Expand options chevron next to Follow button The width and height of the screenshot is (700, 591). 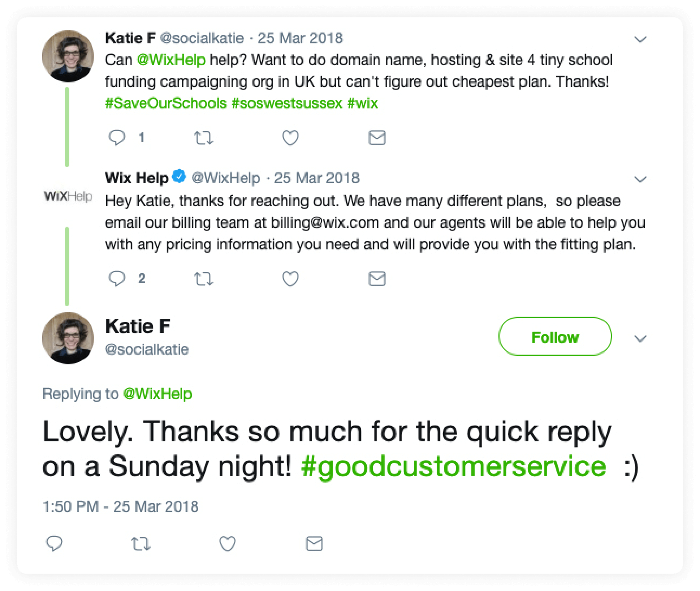640,339
